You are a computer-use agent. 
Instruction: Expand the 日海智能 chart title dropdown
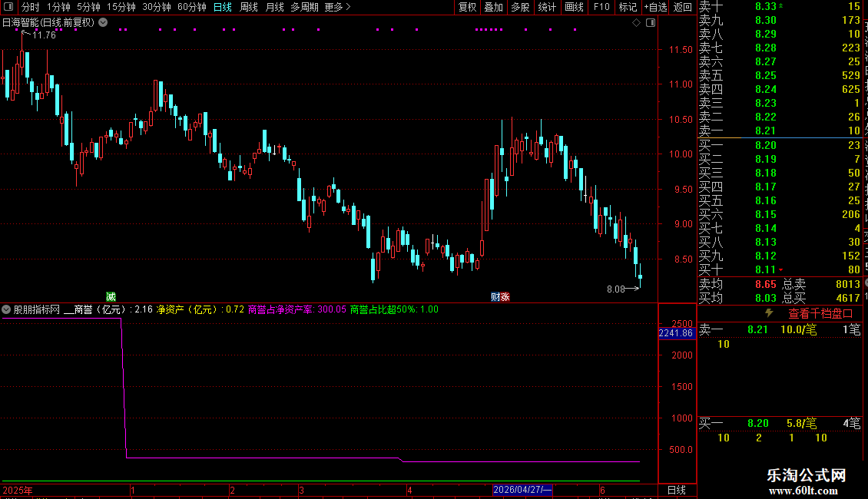click(103, 23)
